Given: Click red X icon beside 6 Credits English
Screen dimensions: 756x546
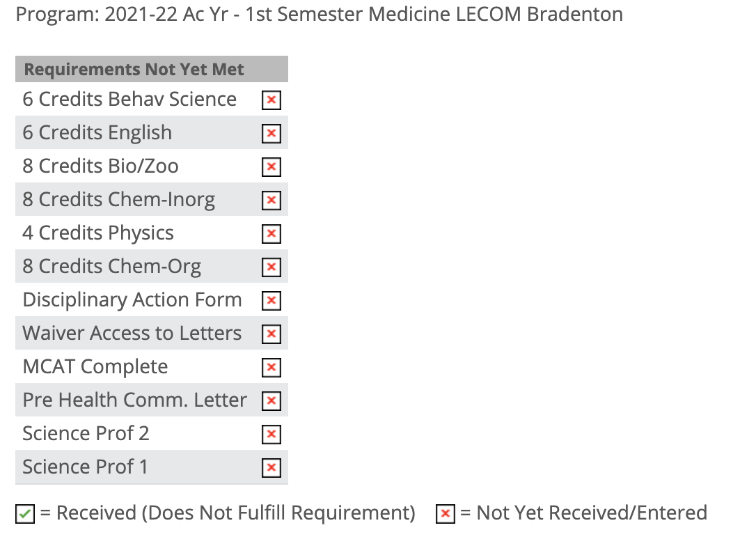Looking at the screenshot, I should tap(271, 133).
